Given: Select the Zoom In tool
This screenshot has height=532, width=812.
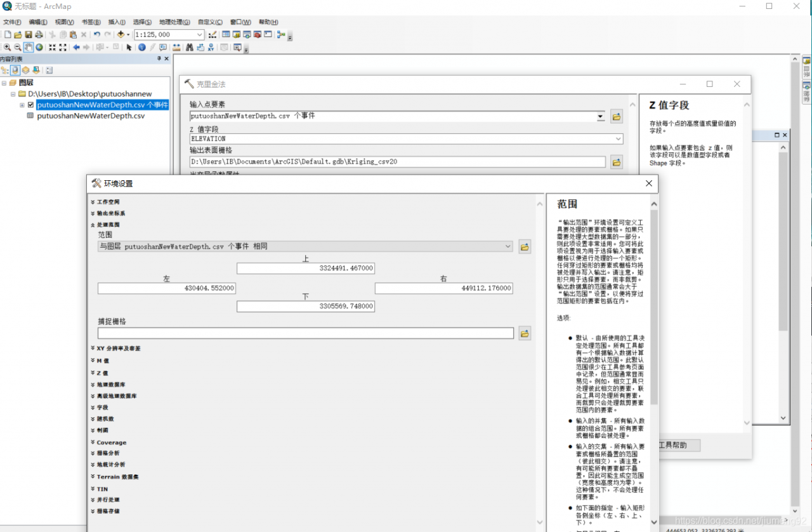Looking at the screenshot, I should (x=8, y=48).
